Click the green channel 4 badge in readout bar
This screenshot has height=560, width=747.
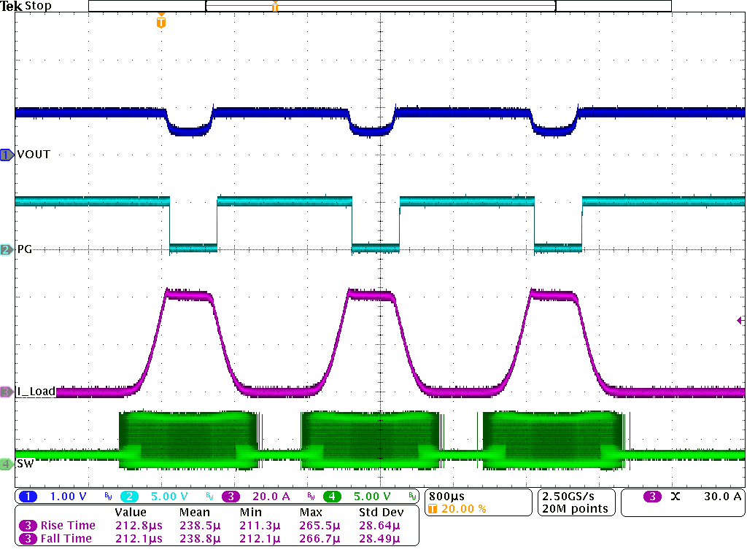(x=331, y=497)
